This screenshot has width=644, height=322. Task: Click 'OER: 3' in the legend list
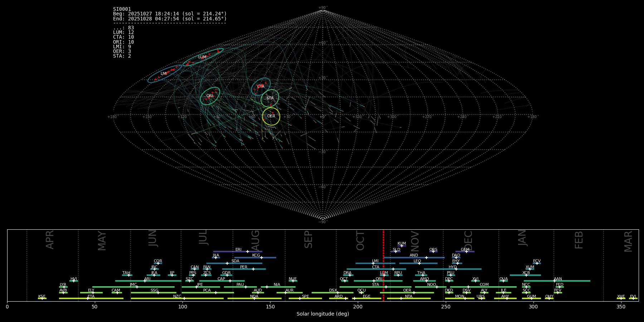tap(122, 51)
